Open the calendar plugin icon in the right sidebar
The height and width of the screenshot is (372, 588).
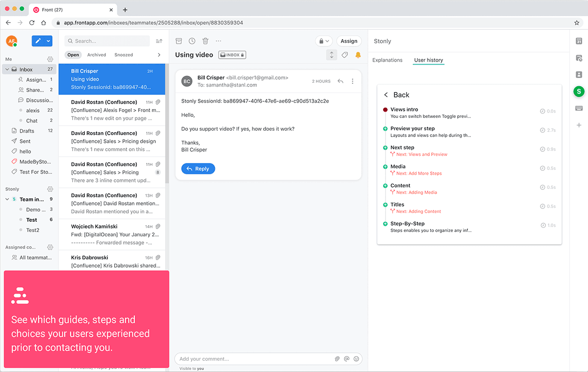[579, 41]
